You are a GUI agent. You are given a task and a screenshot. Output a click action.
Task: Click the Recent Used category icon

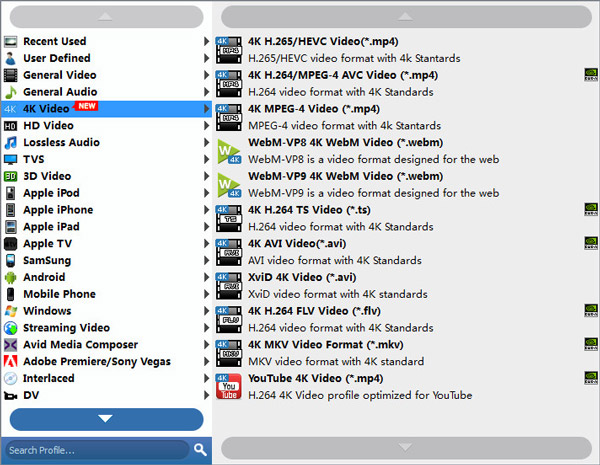[x=10, y=41]
